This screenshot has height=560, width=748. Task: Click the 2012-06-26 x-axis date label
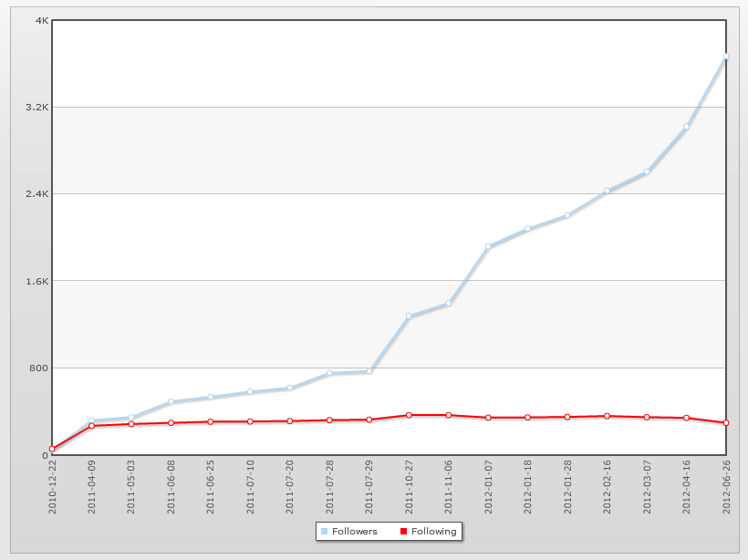726,486
